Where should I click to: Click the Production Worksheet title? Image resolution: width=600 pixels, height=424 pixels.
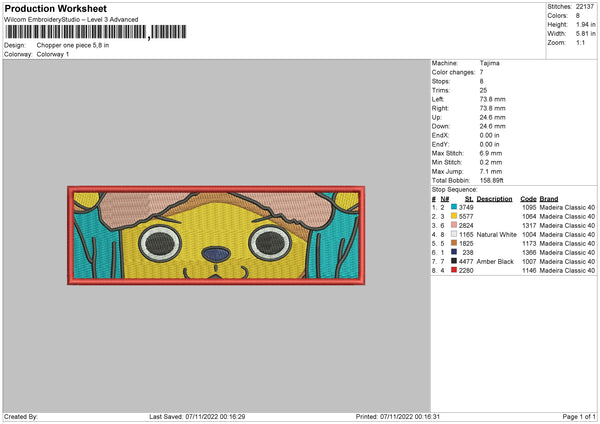54,8
